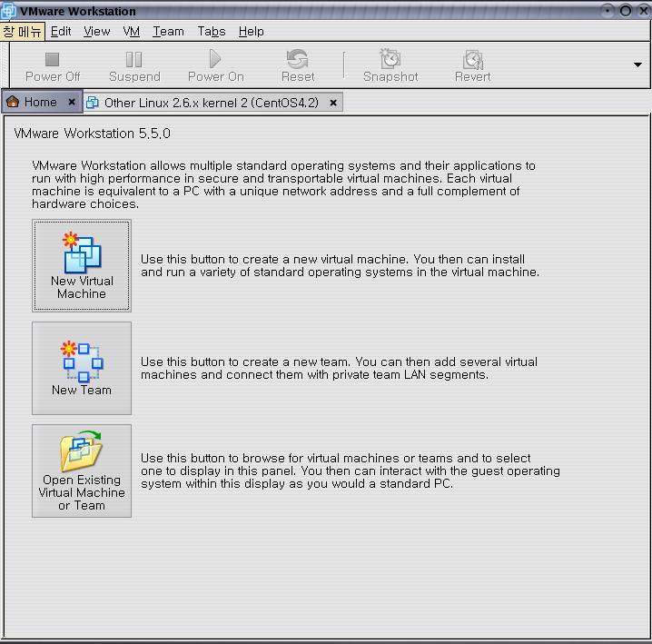This screenshot has height=644, width=652.
Task: Click the New Team button
Action: tap(82, 368)
